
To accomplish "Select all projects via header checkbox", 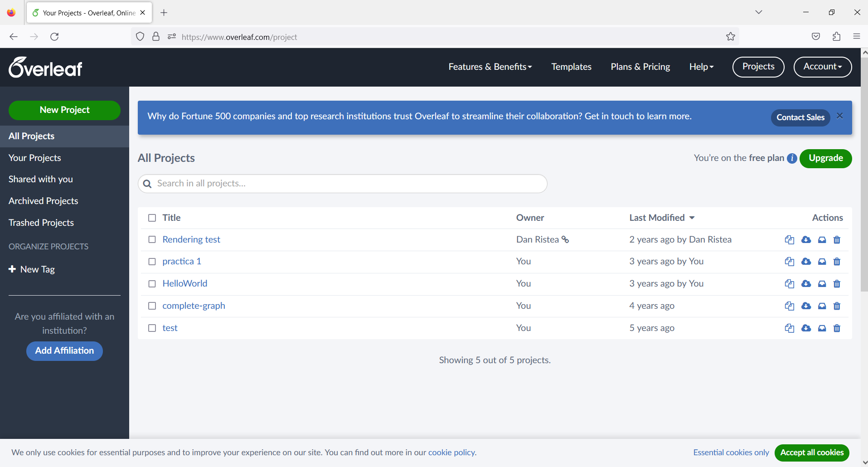I will click(x=152, y=218).
